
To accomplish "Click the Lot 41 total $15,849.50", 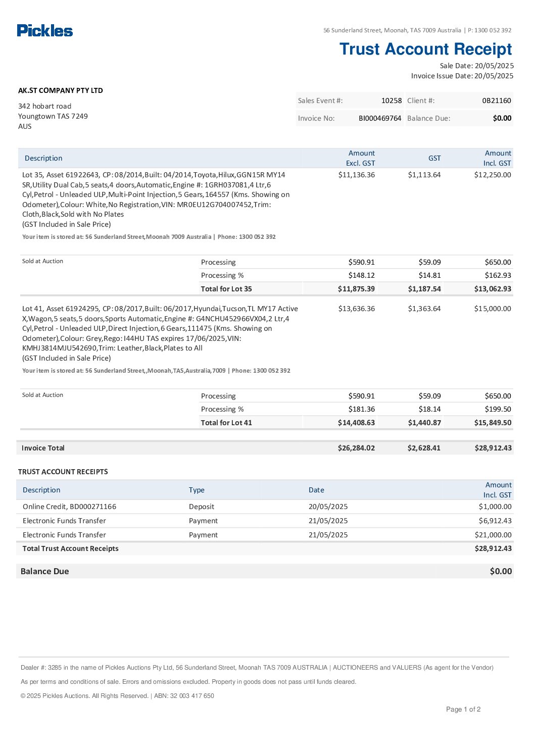I will click(493, 423).
